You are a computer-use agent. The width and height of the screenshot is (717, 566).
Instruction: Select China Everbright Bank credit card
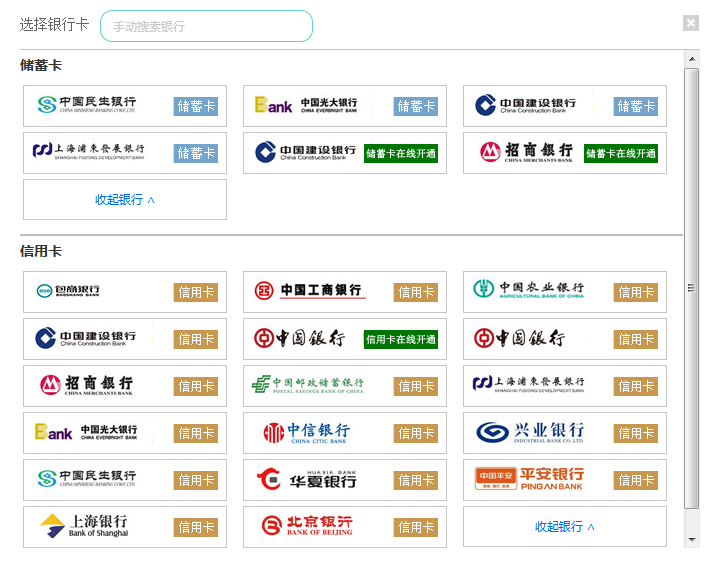[x=125, y=433]
